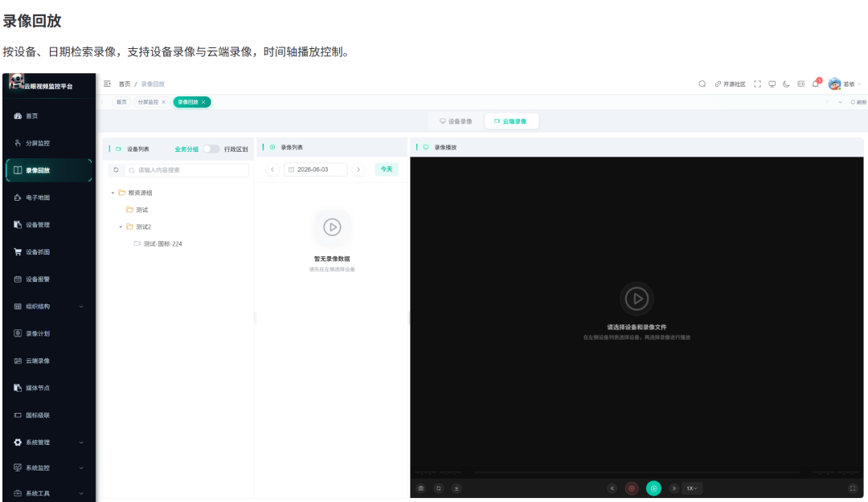Image resolution: width=868 pixels, height=502 pixels.
Task: Open the 1X playback speed dropdown
Action: point(692,488)
